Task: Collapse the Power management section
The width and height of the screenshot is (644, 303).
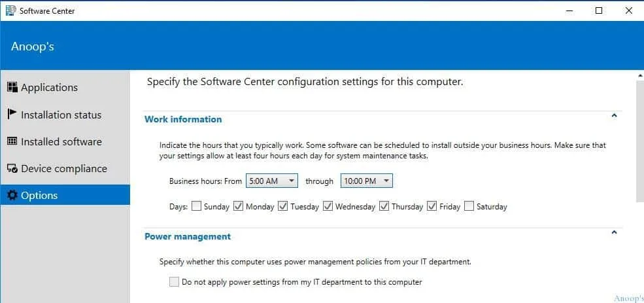Action: pyautogui.click(x=614, y=232)
